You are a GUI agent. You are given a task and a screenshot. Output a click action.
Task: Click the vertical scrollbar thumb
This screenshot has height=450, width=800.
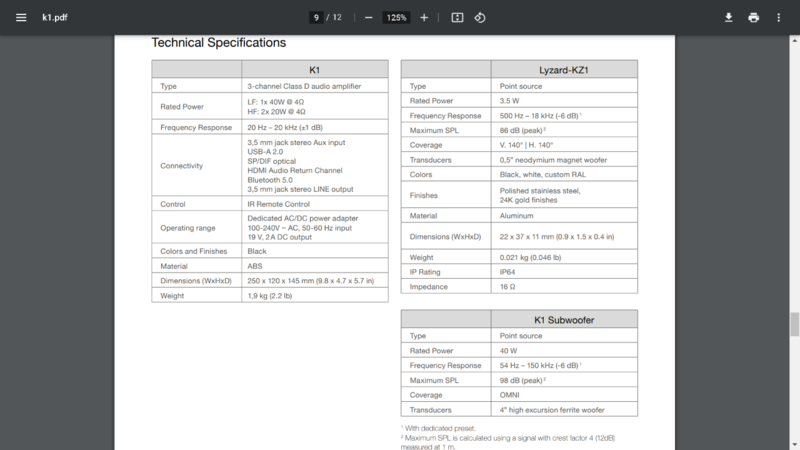click(x=794, y=324)
